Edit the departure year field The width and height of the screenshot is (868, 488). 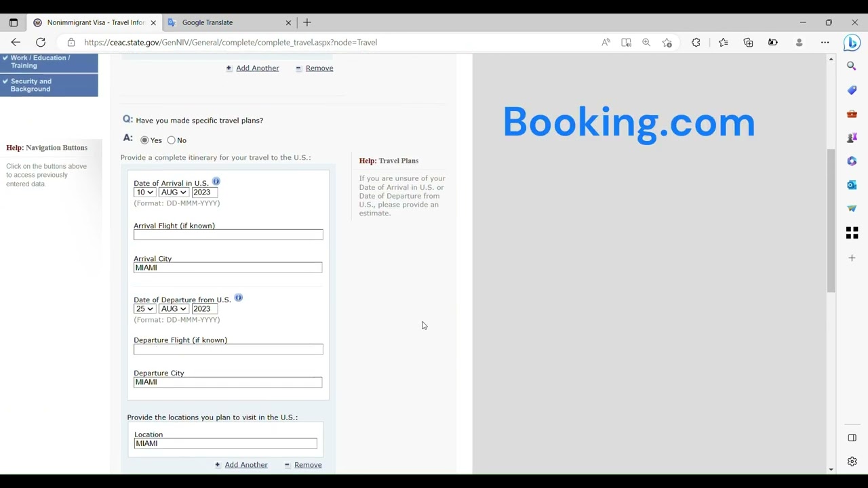204,309
